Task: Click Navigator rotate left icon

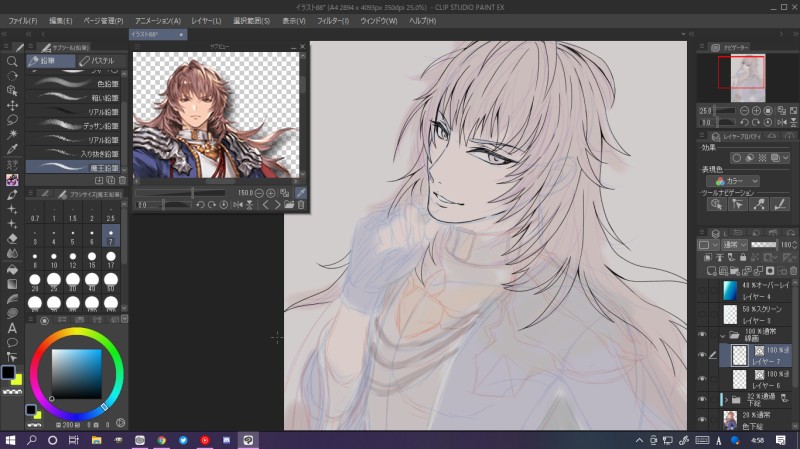Action: click(744, 122)
